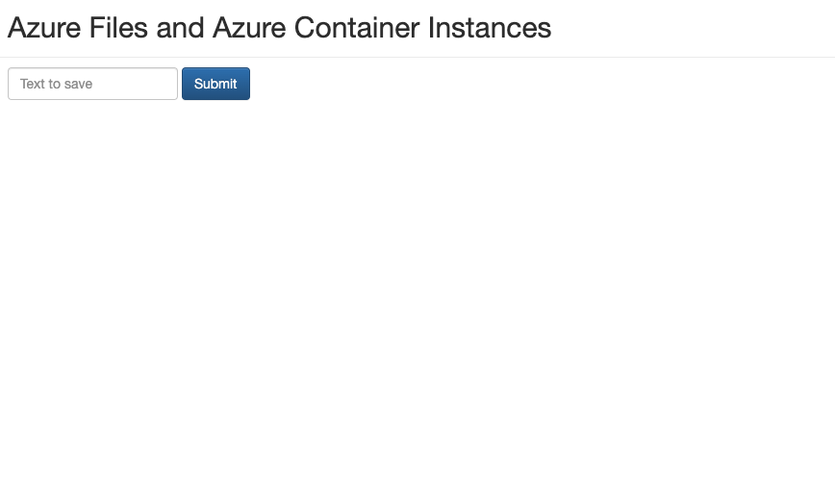This screenshot has width=835, height=504.
Task: Click the word "Instances" in the heading
Action: pyautogui.click(x=490, y=28)
